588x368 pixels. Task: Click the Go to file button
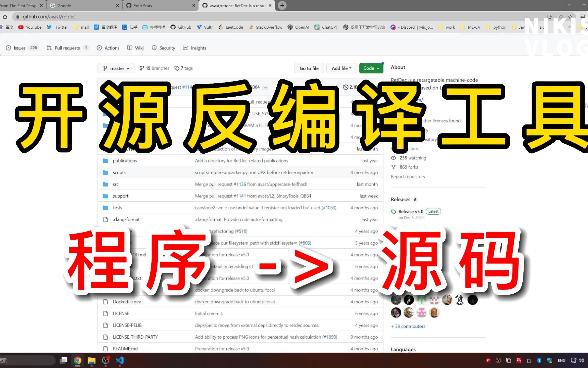309,68
